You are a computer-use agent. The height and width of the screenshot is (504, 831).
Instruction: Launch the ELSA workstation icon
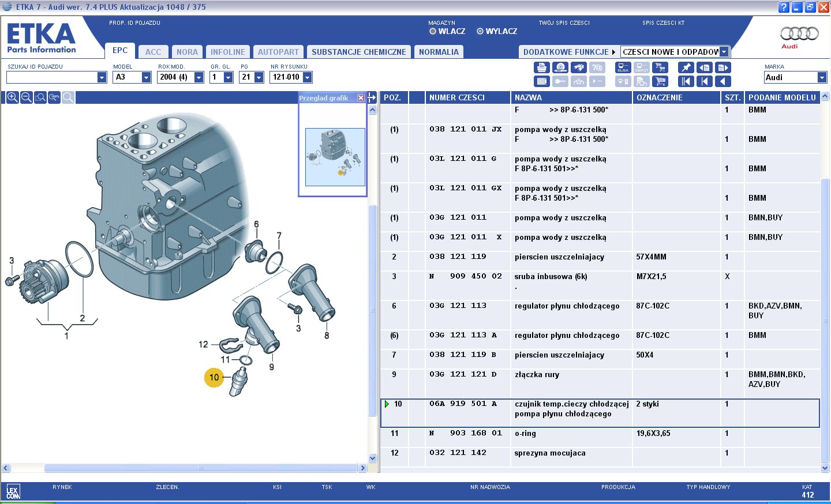pos(623,67)
